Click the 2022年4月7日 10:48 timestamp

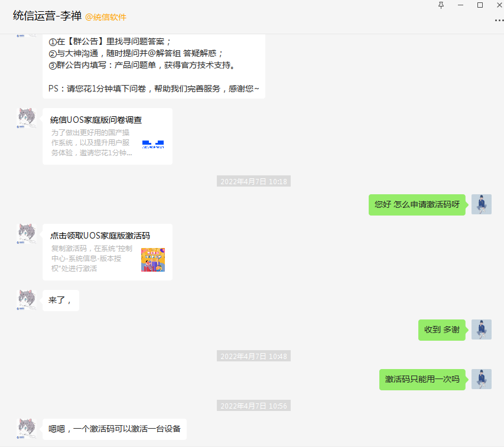[x=253, y=356]
